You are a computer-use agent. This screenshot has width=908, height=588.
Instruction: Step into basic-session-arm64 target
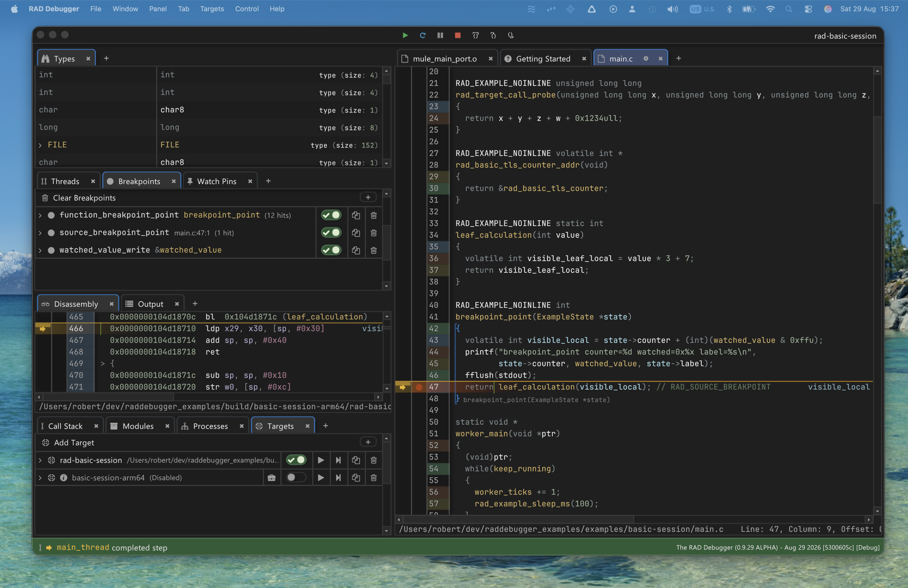click(x=338, y=478)
